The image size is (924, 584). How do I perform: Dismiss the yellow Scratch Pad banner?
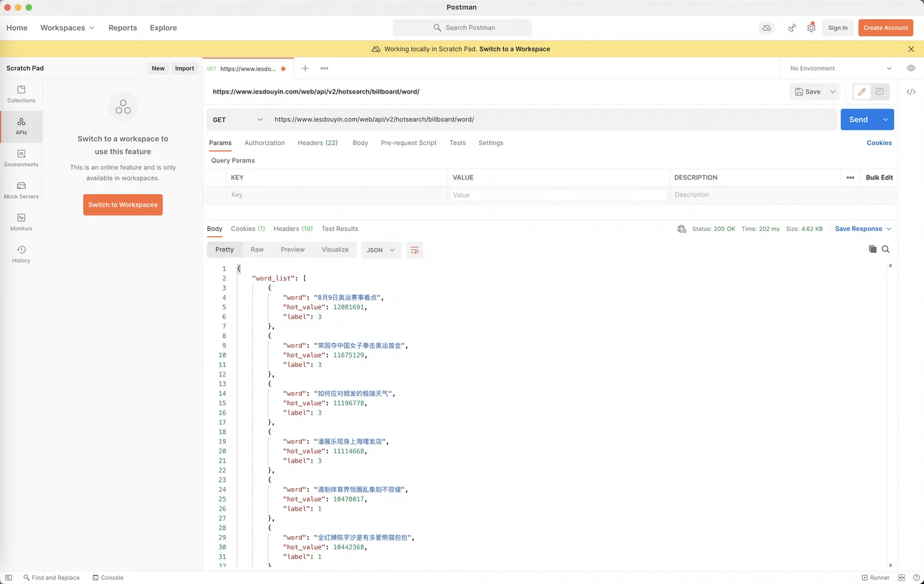pos(911,49)
